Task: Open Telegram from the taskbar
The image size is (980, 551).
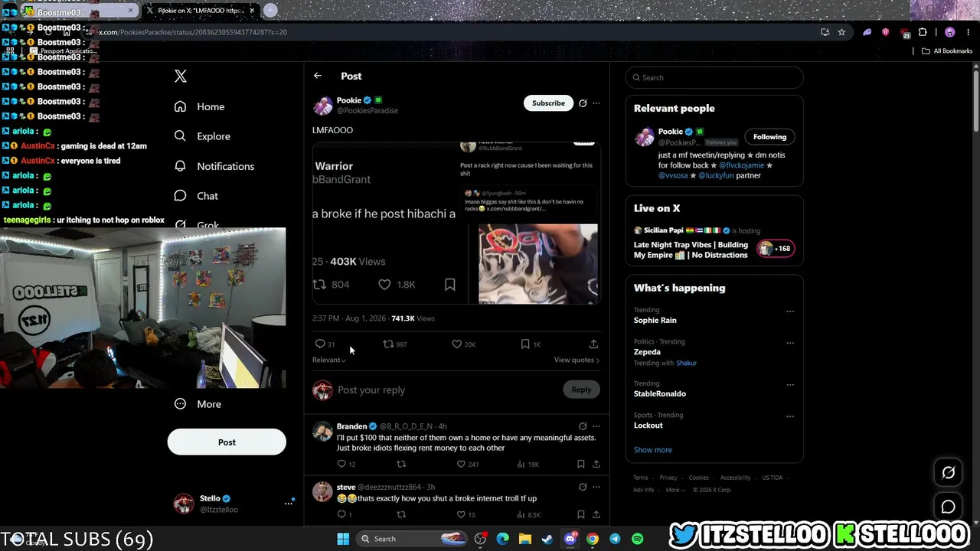Action: point(615,539)
